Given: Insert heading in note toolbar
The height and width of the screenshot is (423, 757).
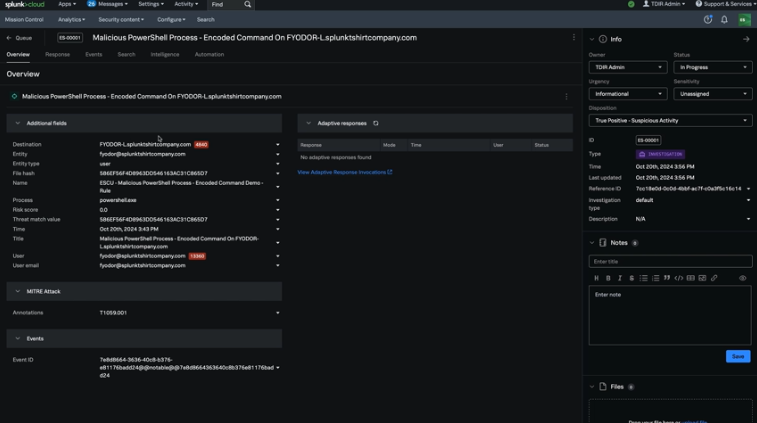Looking at the screenshot, I should [x=596, y=278].
